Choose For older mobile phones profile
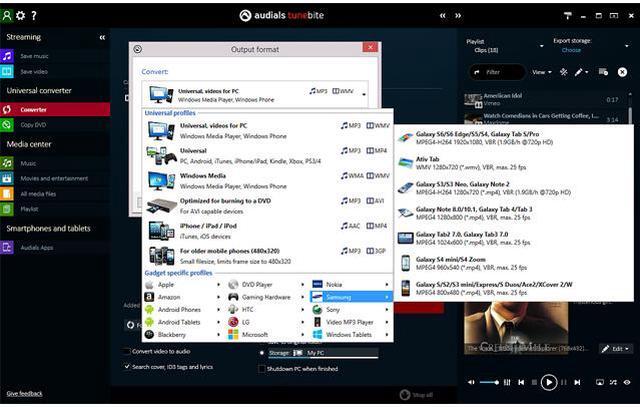 [268, 256]
